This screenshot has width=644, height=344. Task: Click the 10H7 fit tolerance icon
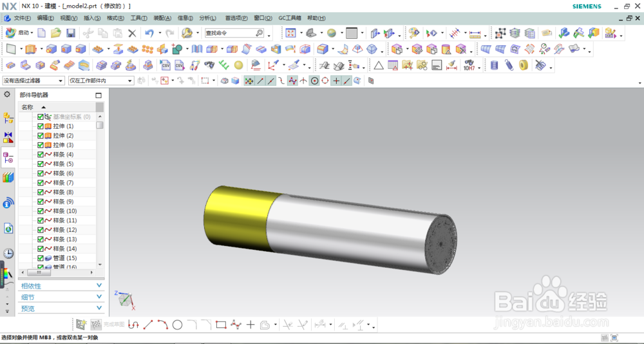pos(469,65)
